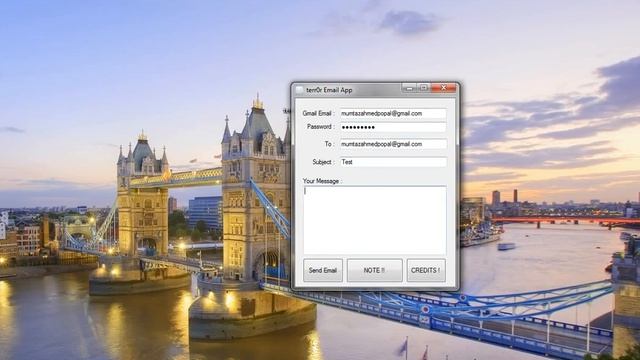Click the Send Email button
Image resolution: width=640 pixels, height=360 pixels.
(322, 270)
